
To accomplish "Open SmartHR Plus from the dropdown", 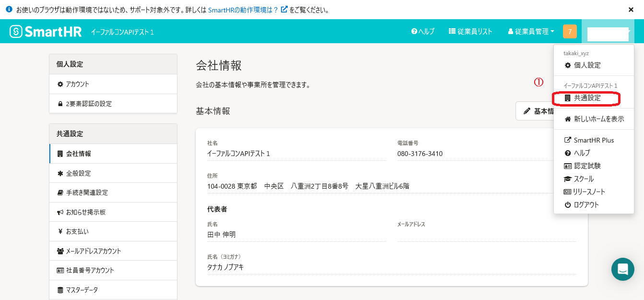I will [594, 140].
